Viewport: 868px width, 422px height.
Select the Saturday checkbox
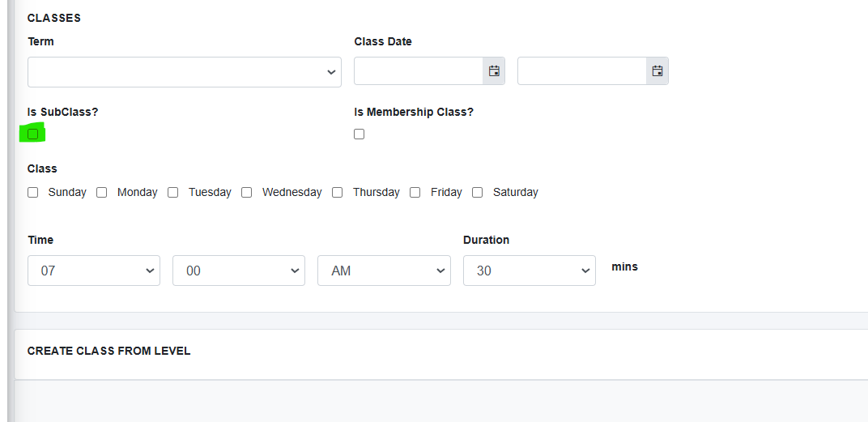click(477, 192)
